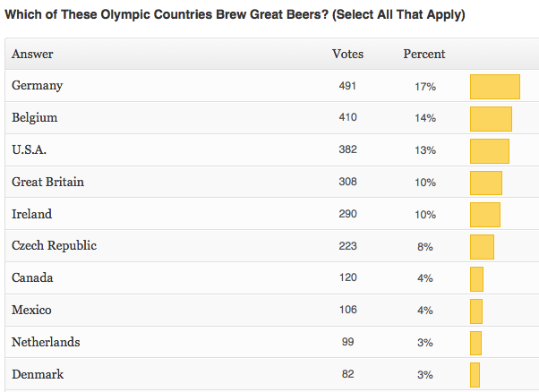Screen dimensions: 539x392
Task: Select the Germany answer row label
Action: pyautogui.click(x=38, y=86)
